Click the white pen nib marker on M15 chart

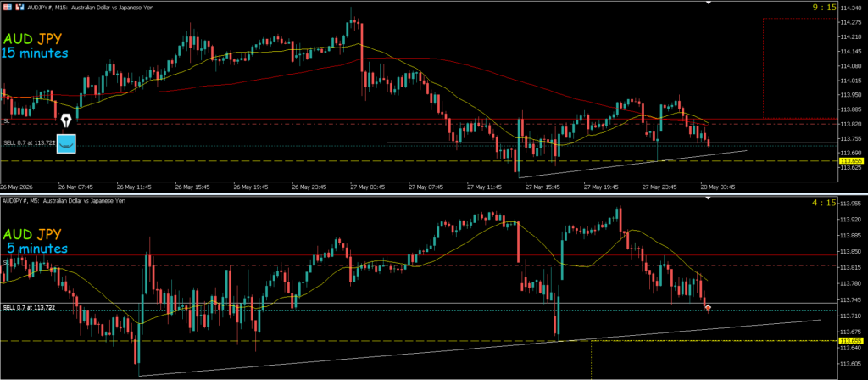point(67,120)
